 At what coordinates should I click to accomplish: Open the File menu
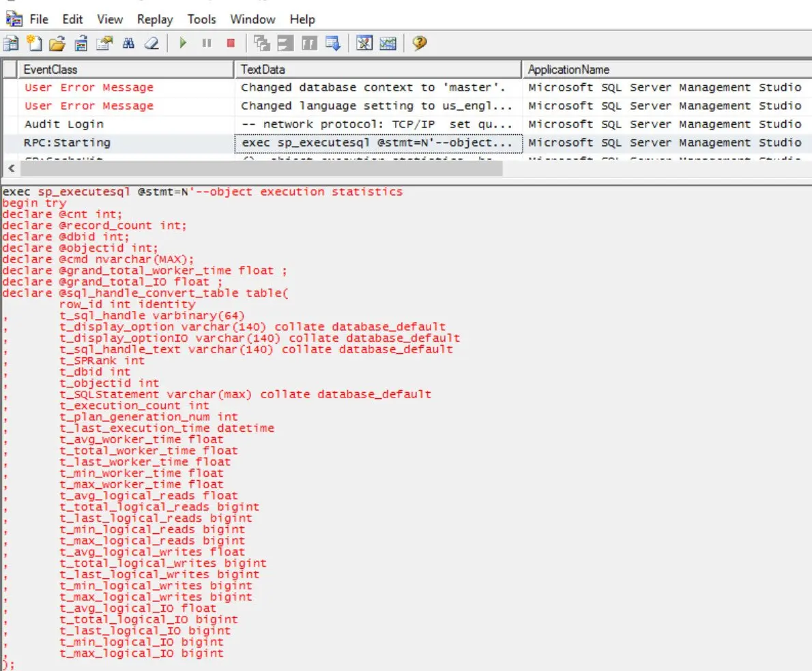[x=39, y=19]
